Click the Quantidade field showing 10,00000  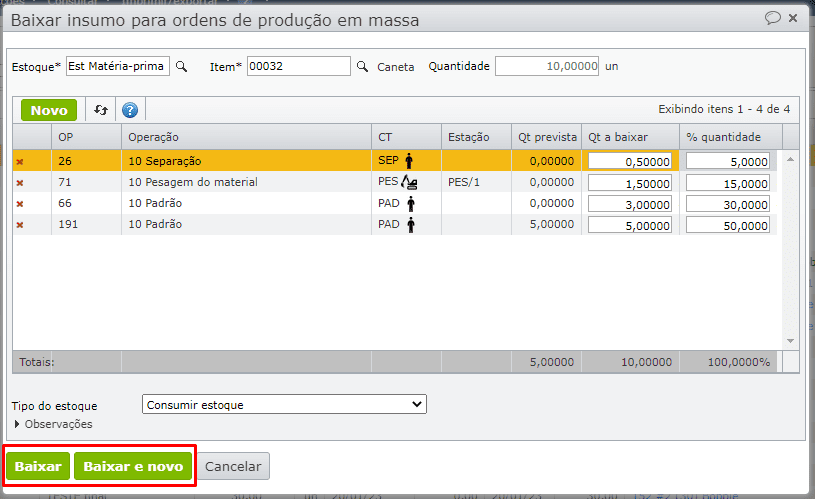[x=547, y=66]
